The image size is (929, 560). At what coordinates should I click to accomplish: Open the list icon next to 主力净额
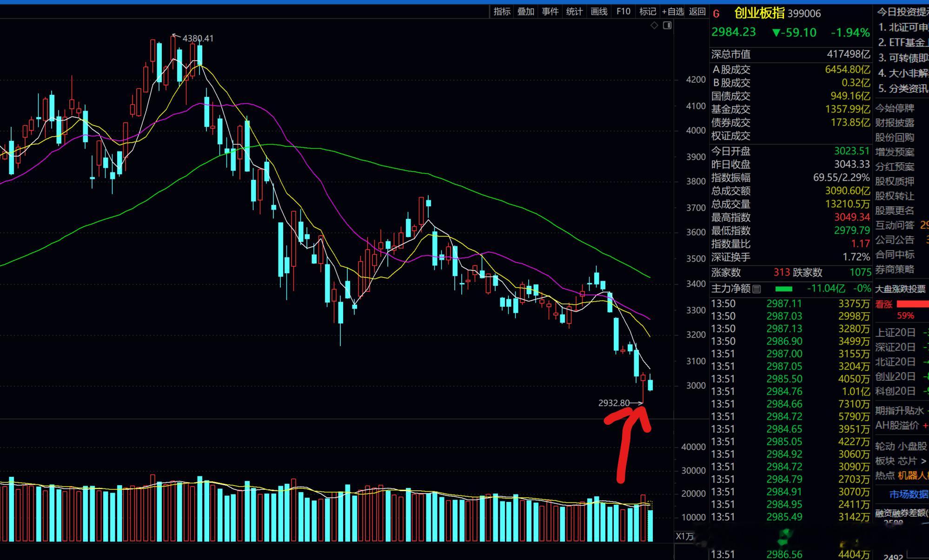pyautogui.click(x=756, y=289)
